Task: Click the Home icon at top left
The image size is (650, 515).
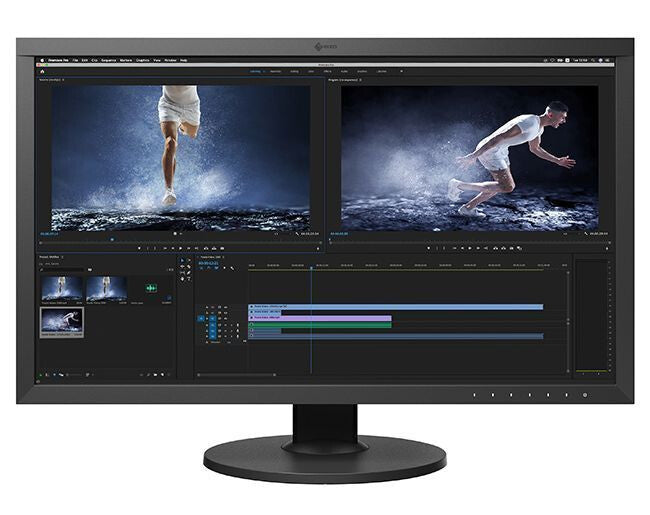Action: [x=41, y=71]
